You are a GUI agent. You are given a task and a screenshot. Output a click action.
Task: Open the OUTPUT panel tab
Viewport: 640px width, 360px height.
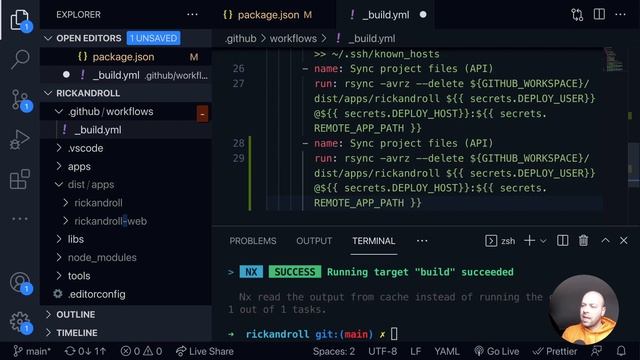pos(314,241)
